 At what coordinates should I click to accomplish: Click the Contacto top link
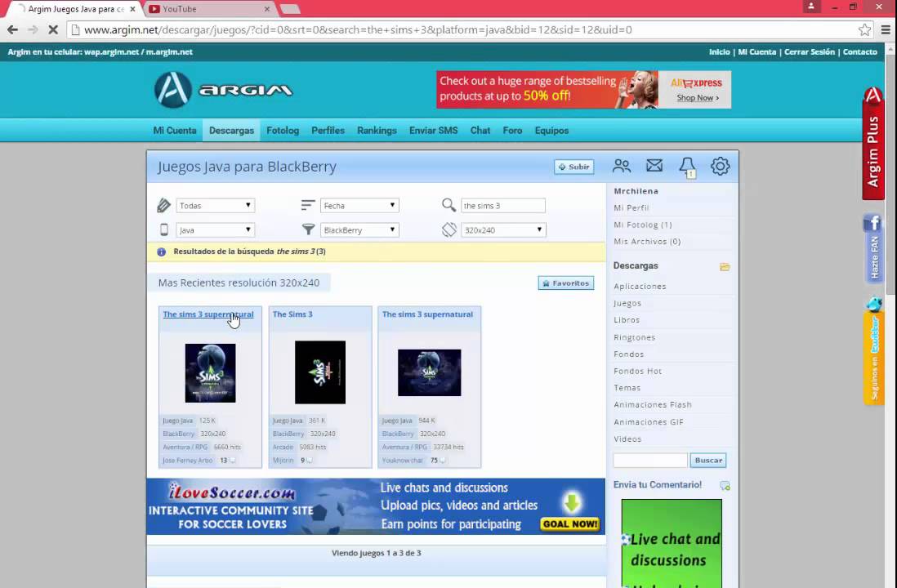click(859, 51)
